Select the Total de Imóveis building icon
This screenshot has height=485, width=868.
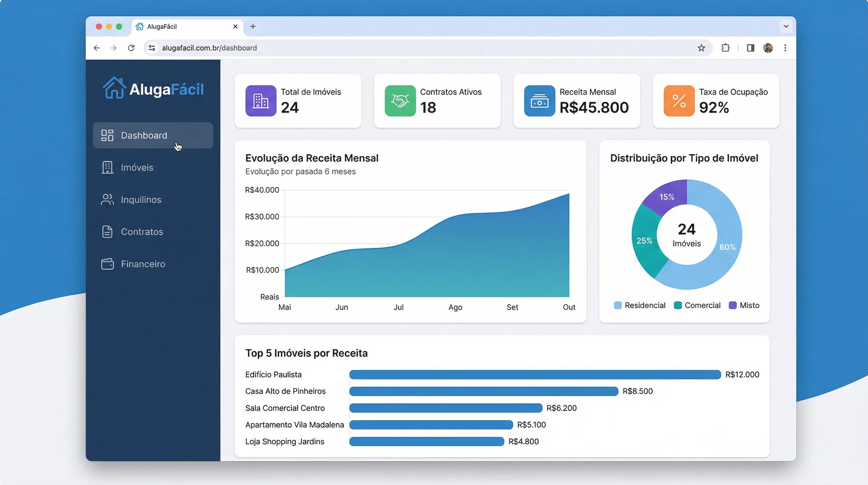260,100
